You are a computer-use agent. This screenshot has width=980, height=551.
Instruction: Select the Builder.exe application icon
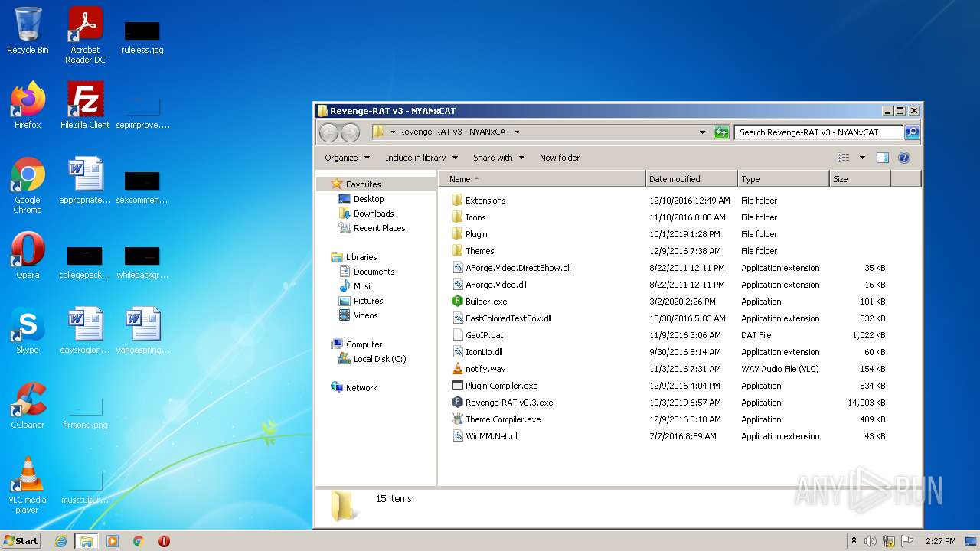point(458,302)
